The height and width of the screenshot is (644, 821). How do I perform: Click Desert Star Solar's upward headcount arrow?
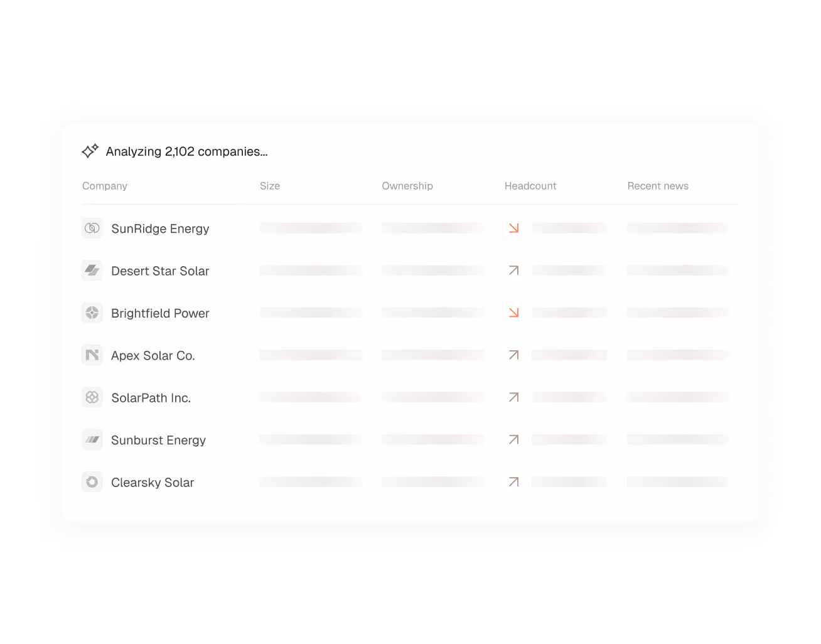(514, 271)
